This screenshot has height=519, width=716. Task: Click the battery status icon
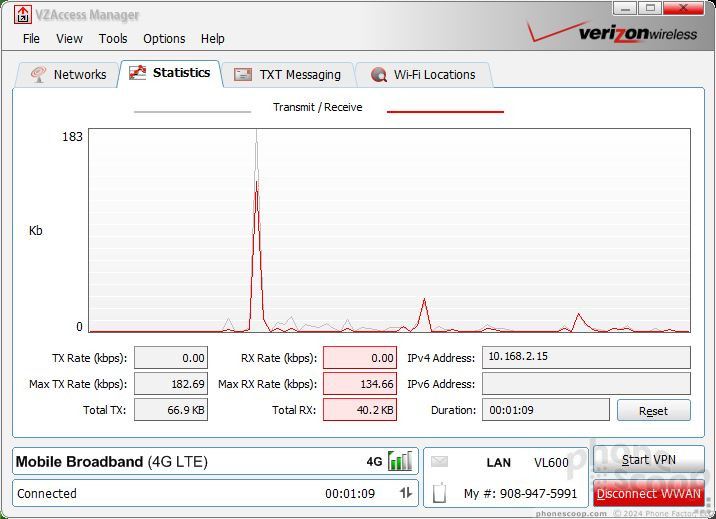pyautogui.click(x=439, y=493)
